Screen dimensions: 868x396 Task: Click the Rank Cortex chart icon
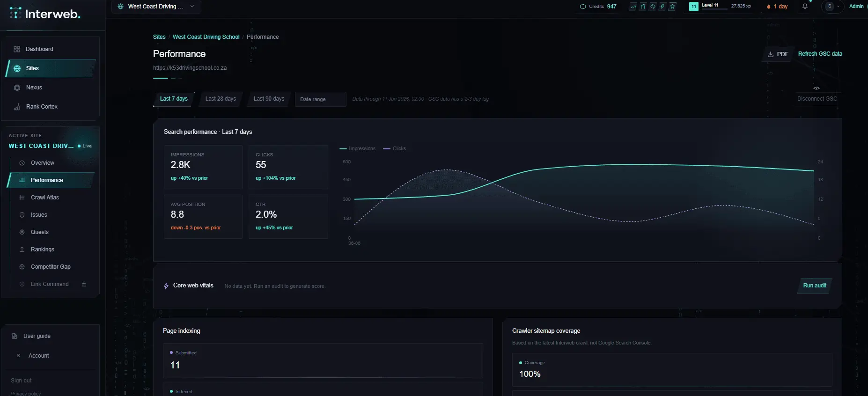tap(17, 107)
